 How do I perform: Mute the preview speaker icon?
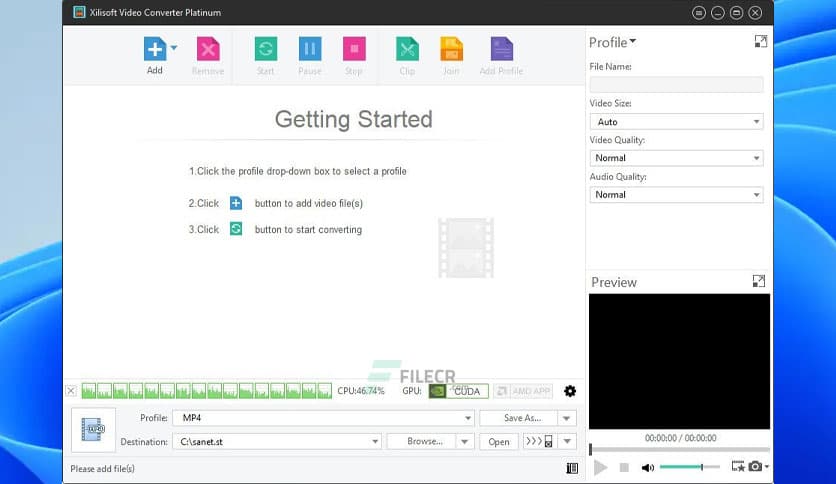[x=647, y=467]
